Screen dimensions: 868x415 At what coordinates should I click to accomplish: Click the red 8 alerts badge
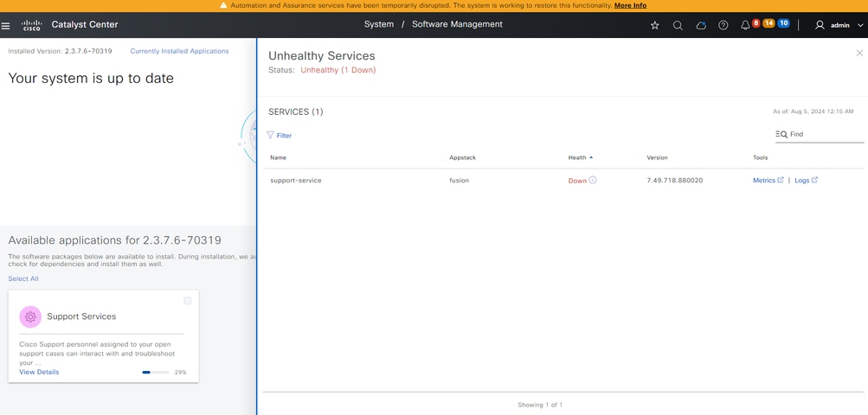[755, 22]
